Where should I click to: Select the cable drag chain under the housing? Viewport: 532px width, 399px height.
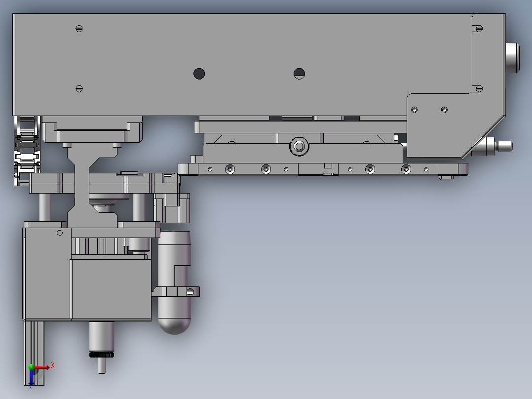pos(27,151)
